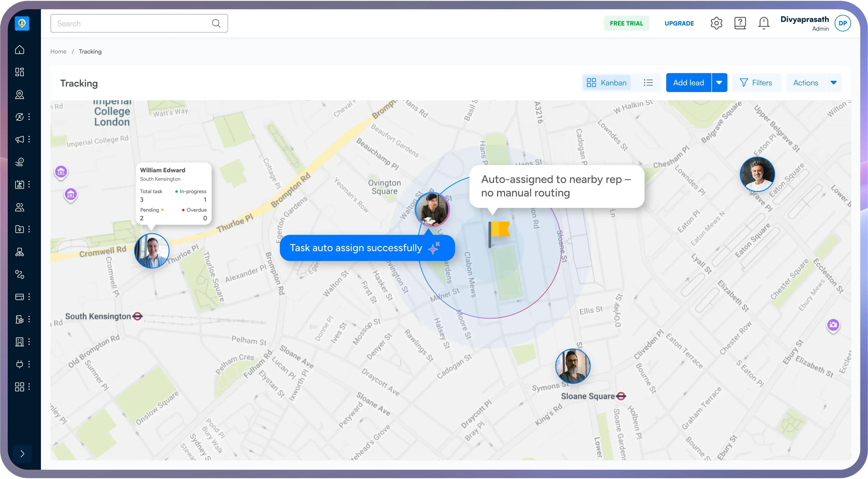Expand the sidebar with the arrow button
The image size is (868, 479).
(22, 454)
